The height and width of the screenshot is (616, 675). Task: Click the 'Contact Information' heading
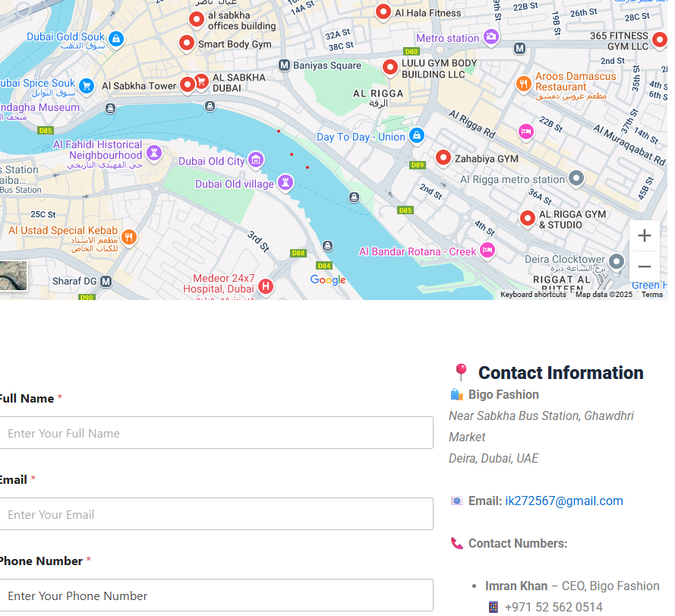coord(561,373)
